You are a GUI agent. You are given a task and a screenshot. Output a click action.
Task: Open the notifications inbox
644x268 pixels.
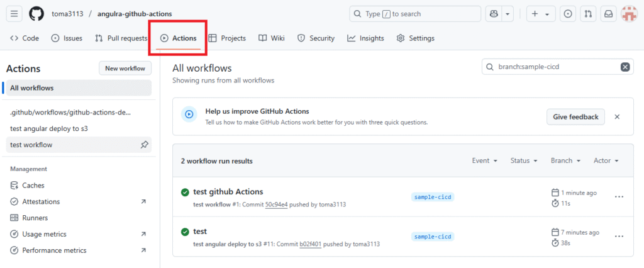click(x=608, y=14)
